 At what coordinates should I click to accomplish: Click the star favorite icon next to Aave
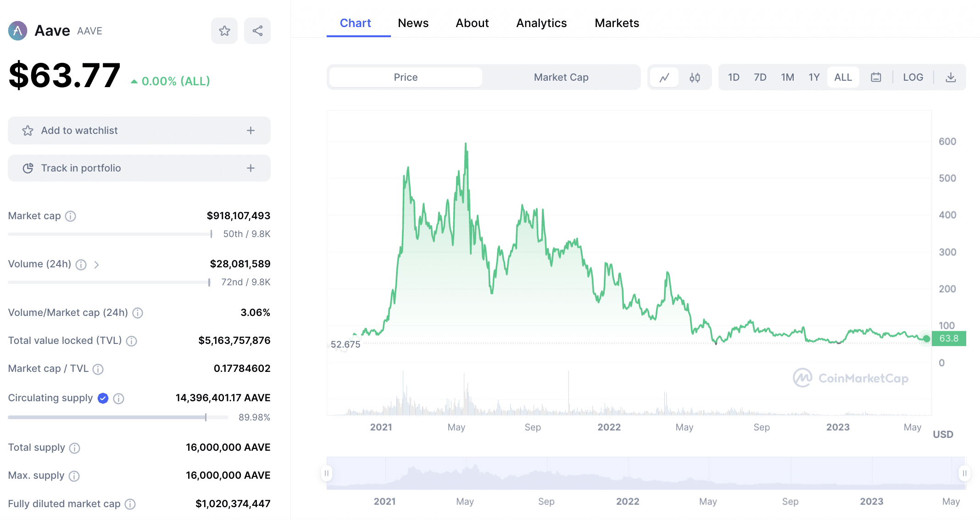click(224, 31)
